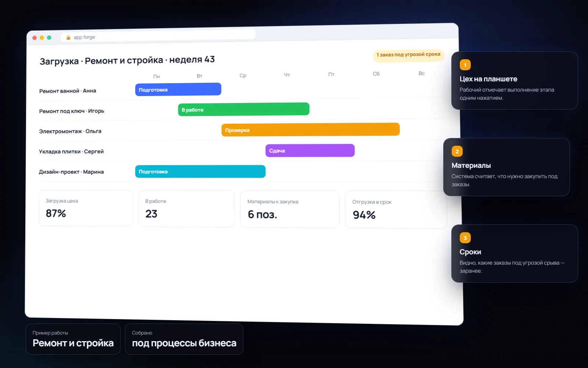This screenshot has width=588, height=368.
Task: Open the 'Материалы к закупке' stat card
Action: (290, 209)
